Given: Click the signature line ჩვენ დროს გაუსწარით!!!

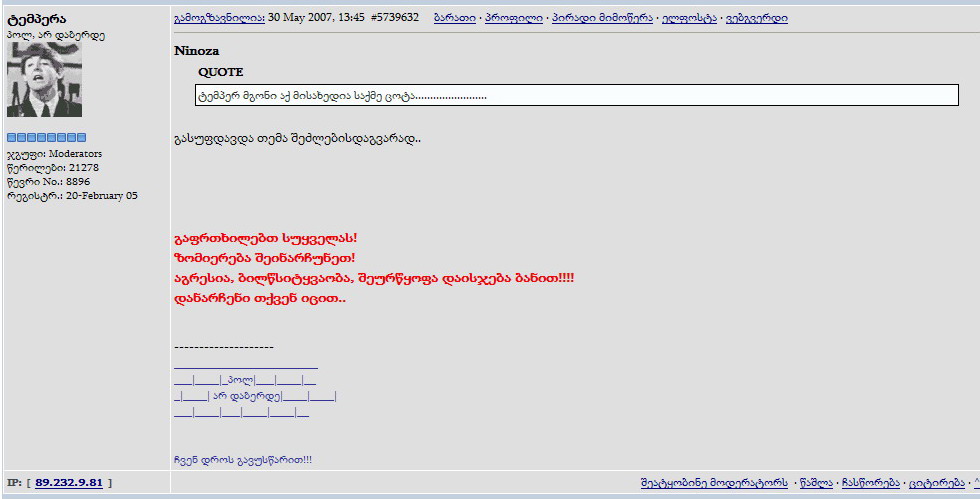Looking at the screenshot, I should pos(242,460).
